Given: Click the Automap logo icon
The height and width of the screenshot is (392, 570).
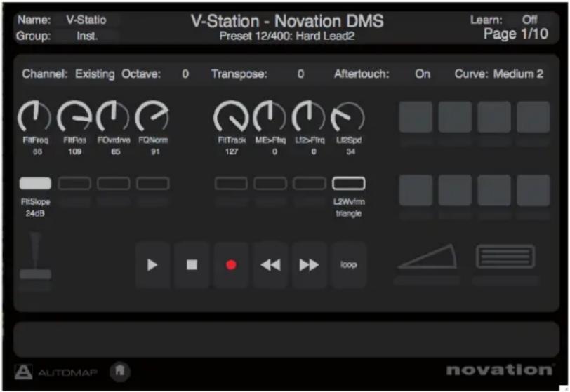Looking at the screenshot, I should (23, 372).
